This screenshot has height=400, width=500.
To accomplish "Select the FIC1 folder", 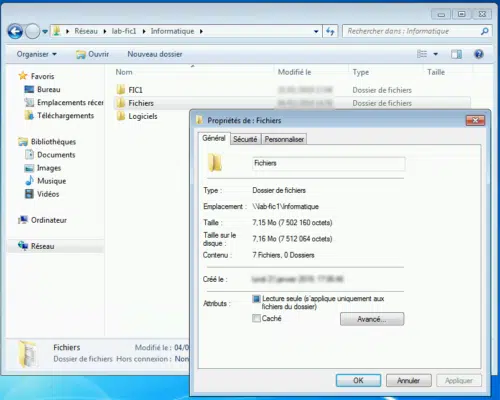I will tap(135, 90).
